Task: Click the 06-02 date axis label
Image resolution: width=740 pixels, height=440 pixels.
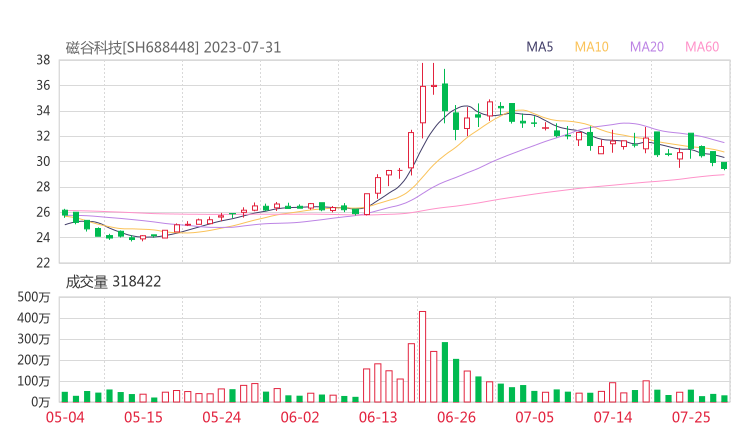Action: pyautogui.click(x=300, y=417)
